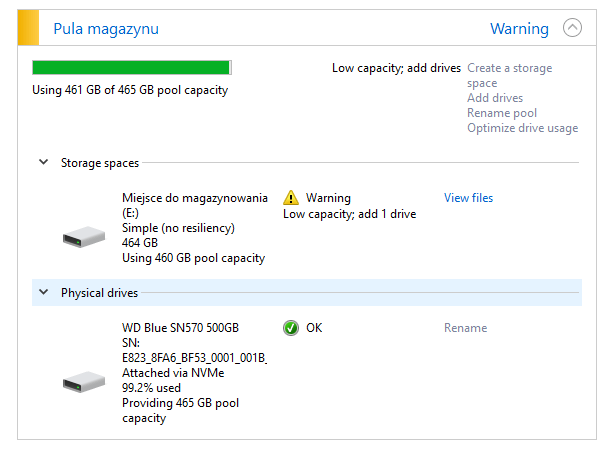
Task: Click Create a storage space link
Action: [x=510, y=75]
